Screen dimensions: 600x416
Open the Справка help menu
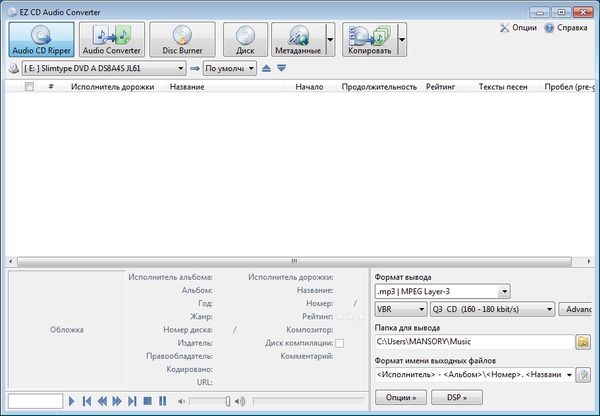click(570, 28)
